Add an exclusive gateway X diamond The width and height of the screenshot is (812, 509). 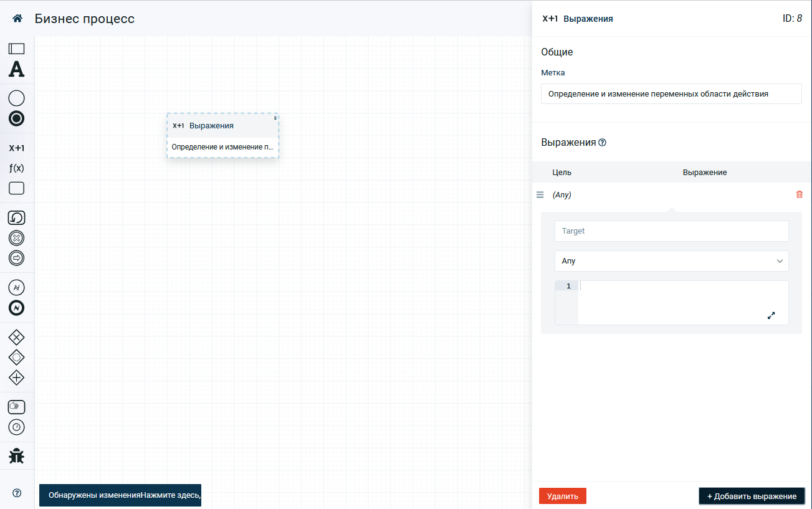17,337
